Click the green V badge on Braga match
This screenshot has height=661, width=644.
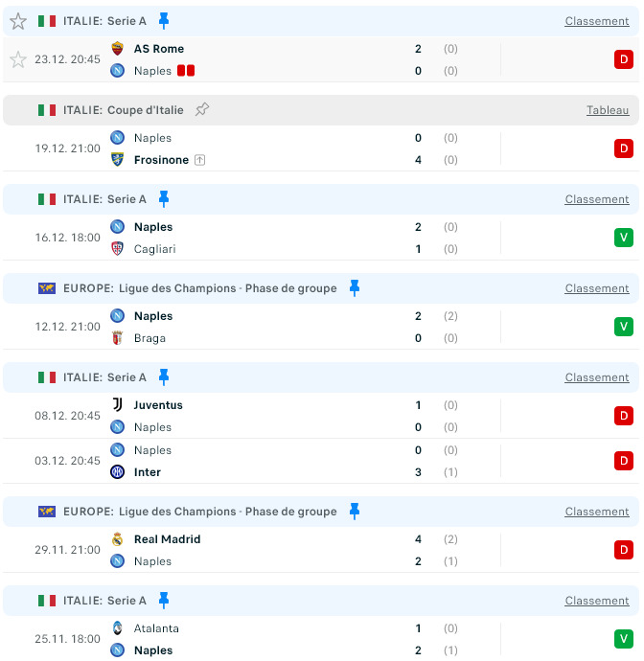click(624, 327)
